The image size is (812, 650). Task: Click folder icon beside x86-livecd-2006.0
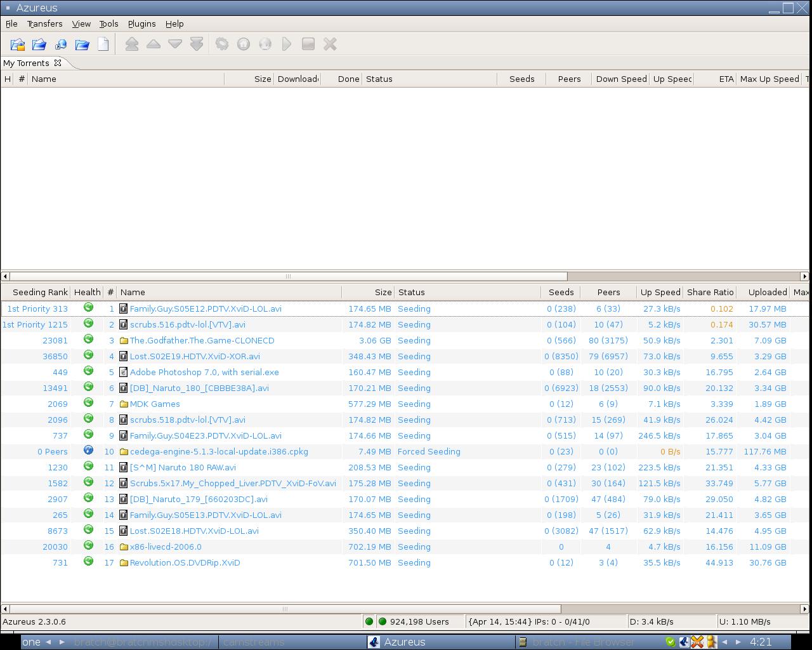tap(124, 547)
